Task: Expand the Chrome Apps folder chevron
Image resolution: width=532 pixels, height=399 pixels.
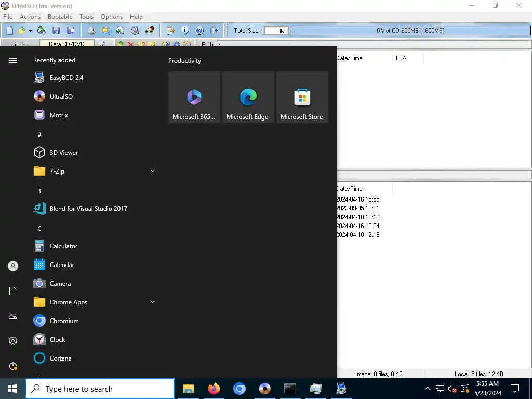Action: tap(153, 302)
